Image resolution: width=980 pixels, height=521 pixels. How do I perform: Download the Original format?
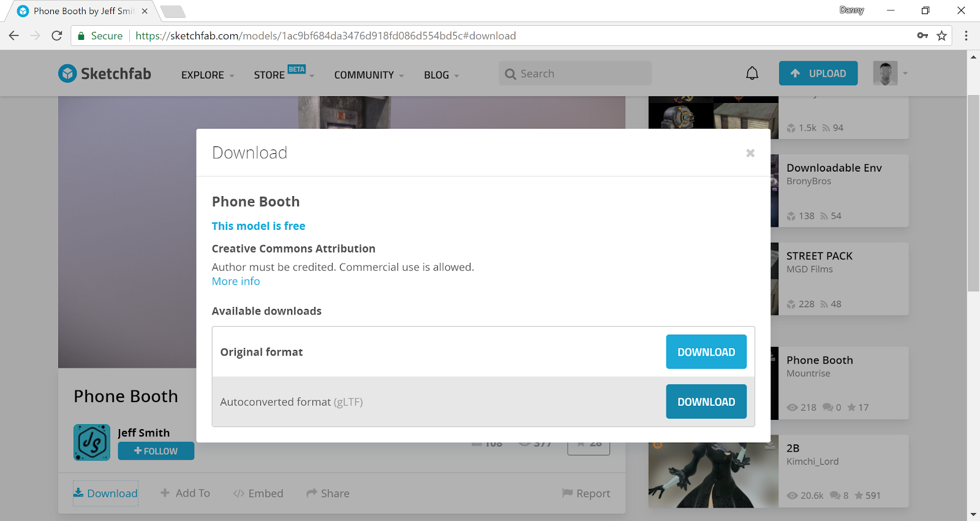(706, 352)
